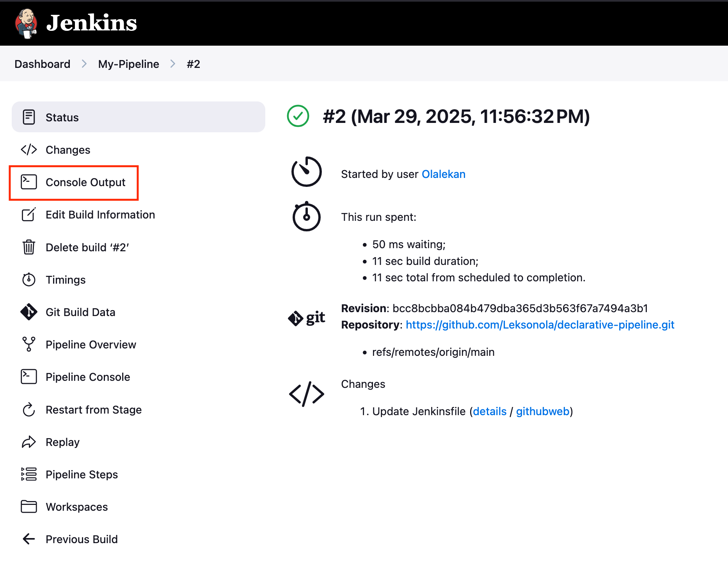
Task: Click the green build success checkmark icon
Action: pyautogui.click(x=298, y=116)
